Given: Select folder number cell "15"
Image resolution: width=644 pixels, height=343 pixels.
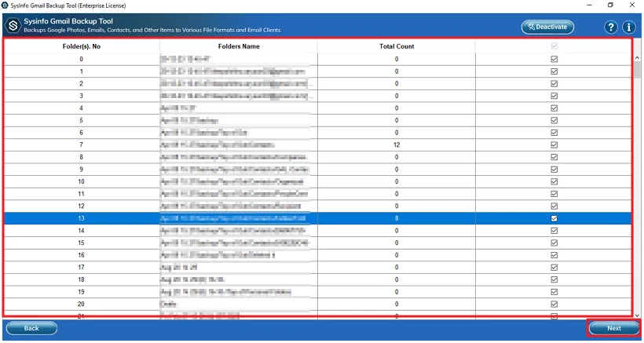Looking at the screenshot, I should tap(82, 243).
